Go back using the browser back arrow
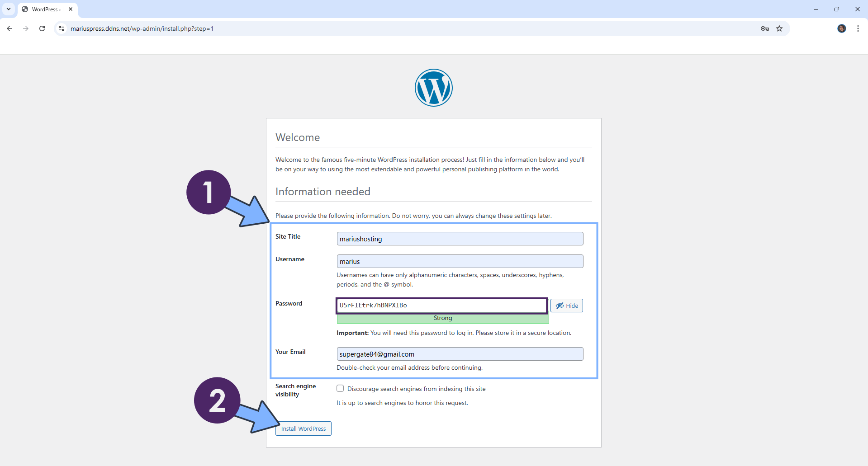The height and width of the screenshot is (466, 868). point(9,28)
